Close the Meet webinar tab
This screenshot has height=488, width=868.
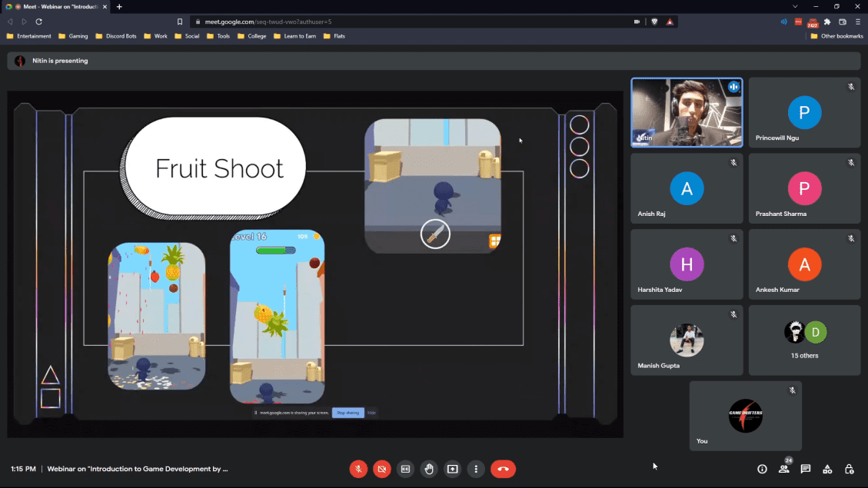[105, 7]
